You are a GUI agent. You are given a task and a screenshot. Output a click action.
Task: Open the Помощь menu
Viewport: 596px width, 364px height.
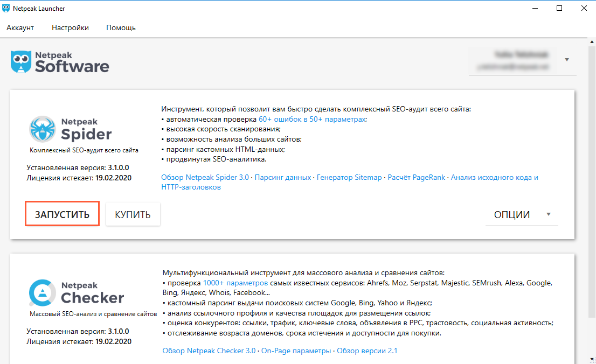coord(121,28)
